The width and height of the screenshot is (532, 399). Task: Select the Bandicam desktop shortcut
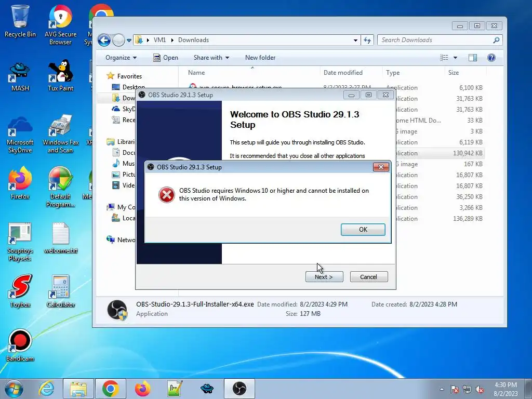pos(20,345)
